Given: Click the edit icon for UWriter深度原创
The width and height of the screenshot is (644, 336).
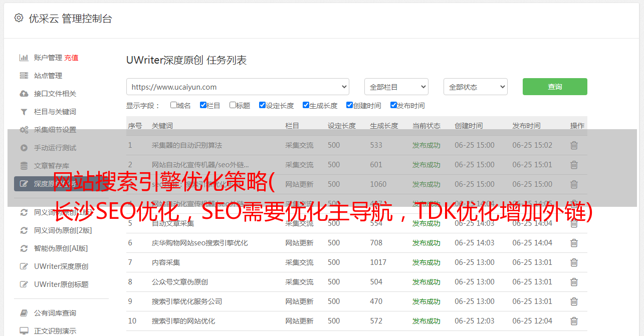Looking at the screenshot, I should pyautogui.click(x=24, y=266).
